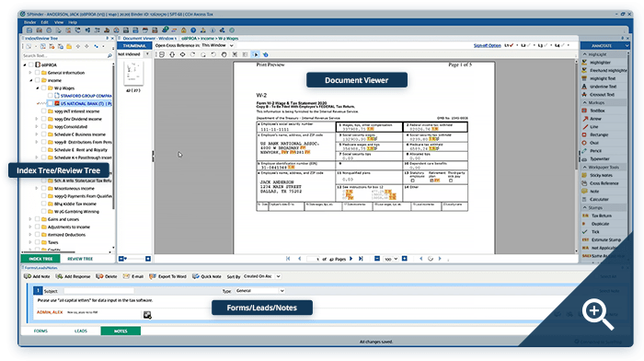The width and height of the screenshot is (644, 361).
Task: Open the View menu
Action: [59, 22]
